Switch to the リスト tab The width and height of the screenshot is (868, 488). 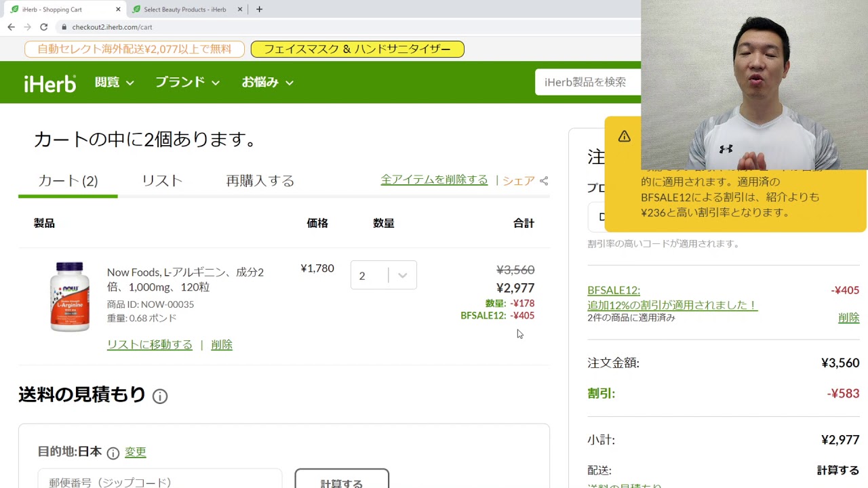[162, 181]
